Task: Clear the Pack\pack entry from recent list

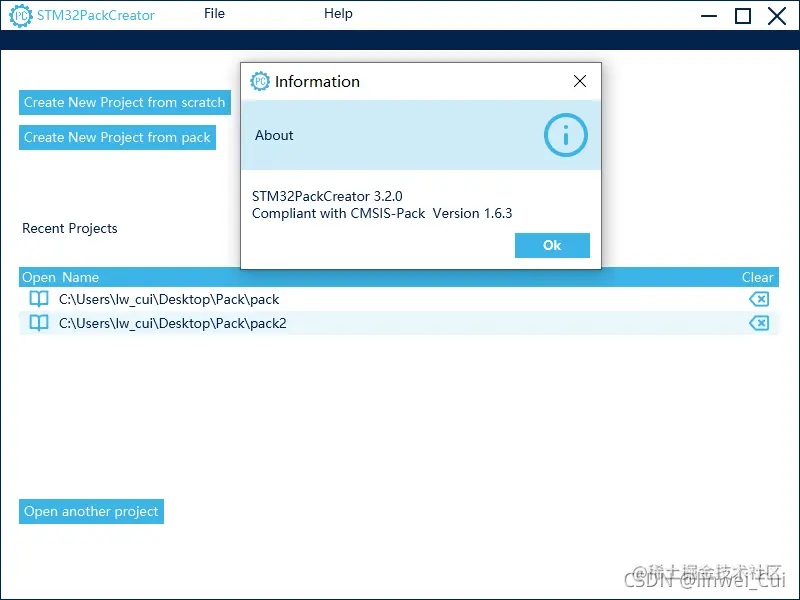Action: pyautogui.click(x=759, y=299)
